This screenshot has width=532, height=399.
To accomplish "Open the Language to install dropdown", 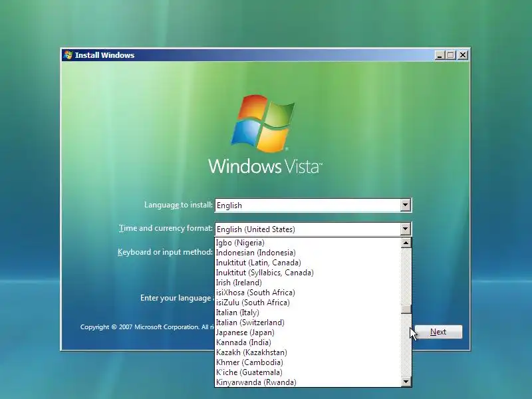I will click(313, 205).
